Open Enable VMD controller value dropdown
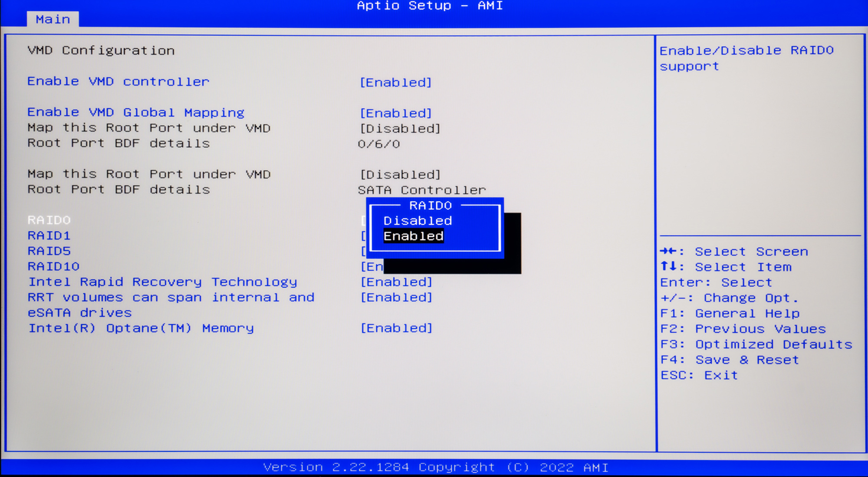 point(395,83)
